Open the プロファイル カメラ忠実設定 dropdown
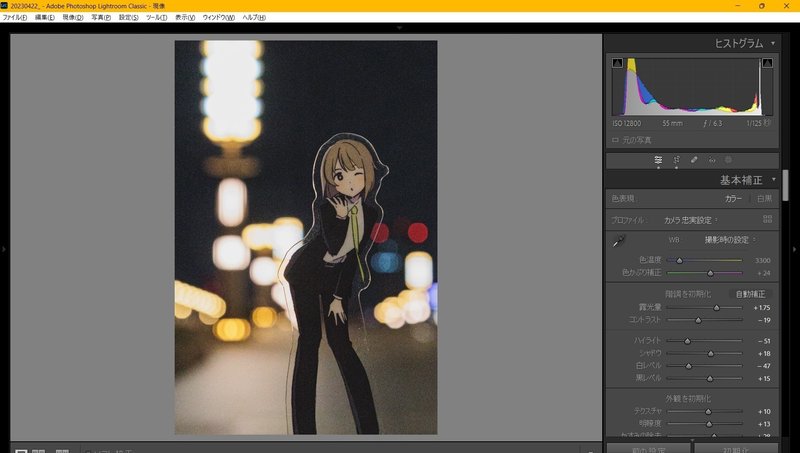 tap(691, 220)
